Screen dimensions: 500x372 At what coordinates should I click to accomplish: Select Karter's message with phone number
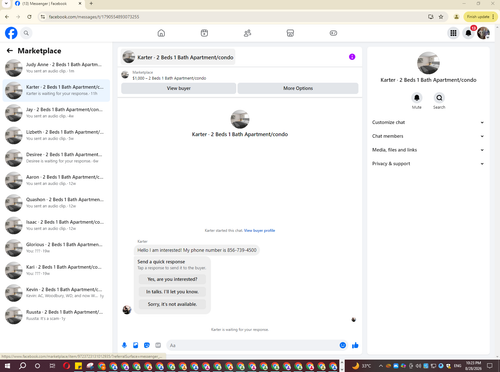point(197,250)
